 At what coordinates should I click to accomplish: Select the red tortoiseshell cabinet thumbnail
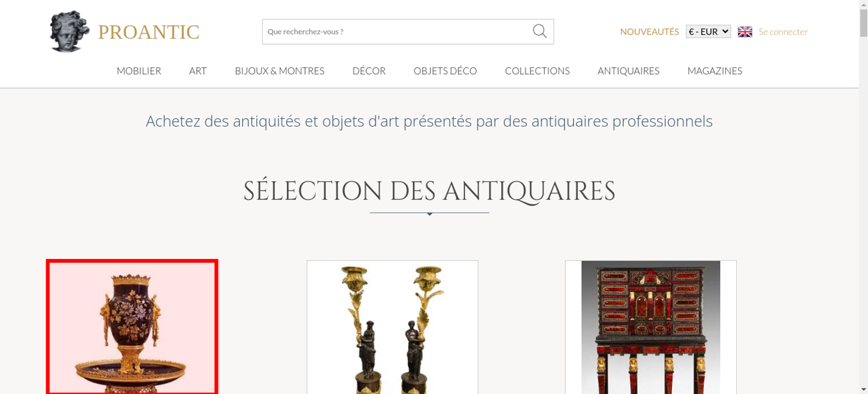point(651,327)
